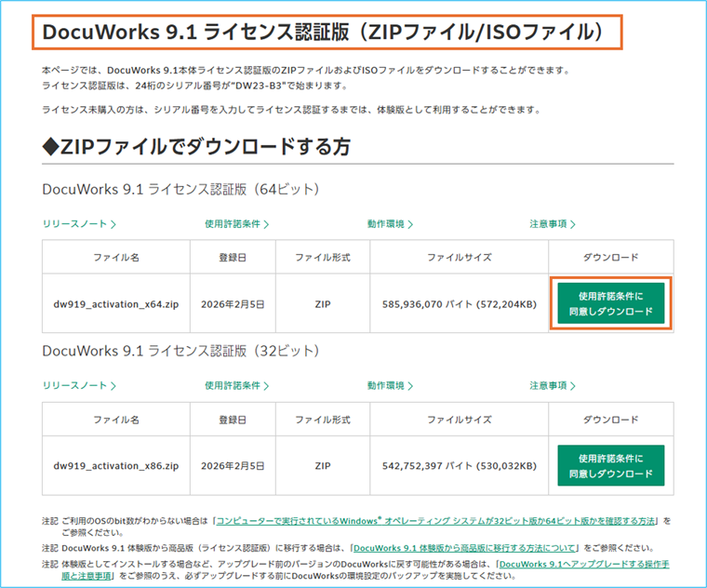Select file name dw919_activation_x64.zip

tap(116, 304)
